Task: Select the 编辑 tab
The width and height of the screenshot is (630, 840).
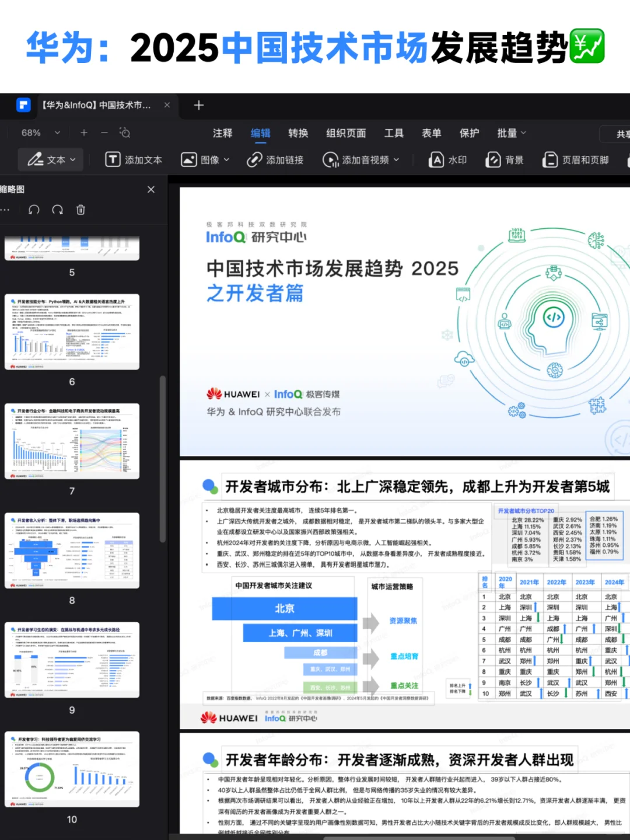Action: pos(260,133)
